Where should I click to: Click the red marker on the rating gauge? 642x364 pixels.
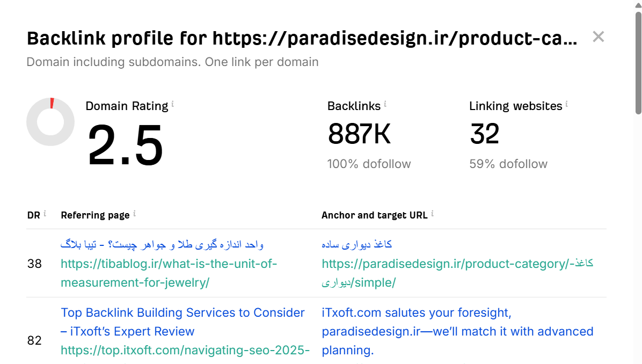pos(52,102)
